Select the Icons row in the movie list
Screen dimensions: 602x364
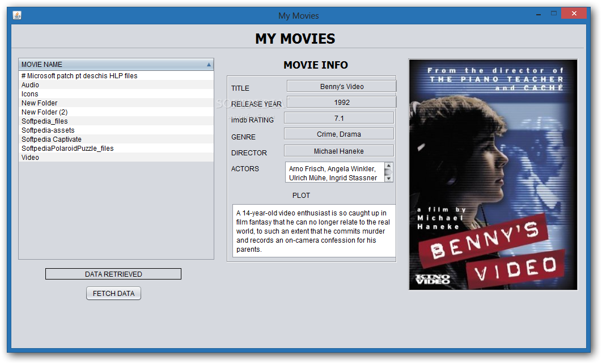click(116, 94)
